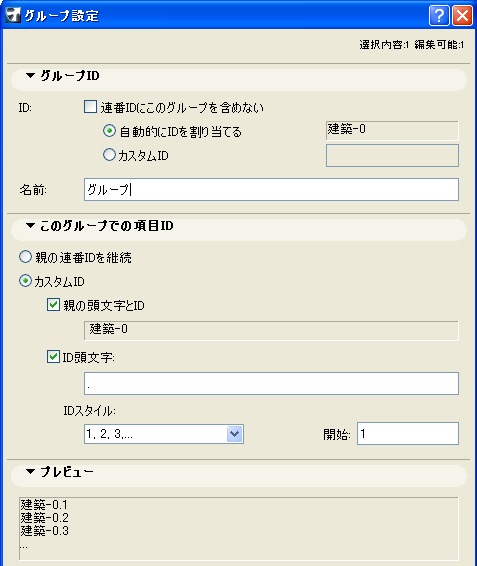Click the ID頭文字 text field
The width and height of the screenshot is (477, 566).
tap(271, 383)
